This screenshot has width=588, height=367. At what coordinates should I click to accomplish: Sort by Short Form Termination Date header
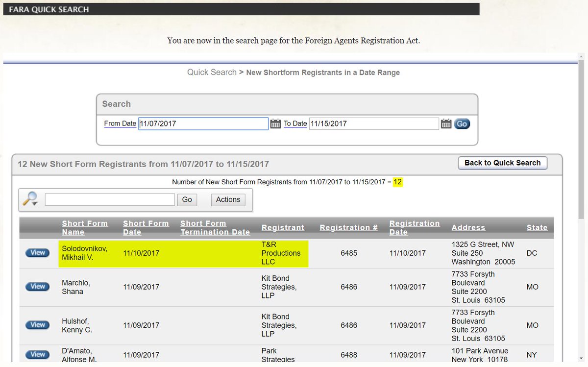point(215,227)
